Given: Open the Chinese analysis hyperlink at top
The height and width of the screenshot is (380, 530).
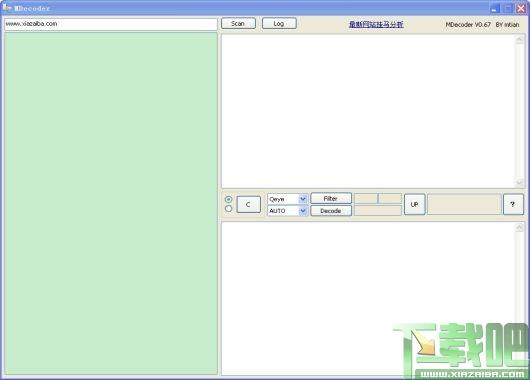Looking at the screenshot, I should (376, 24).
